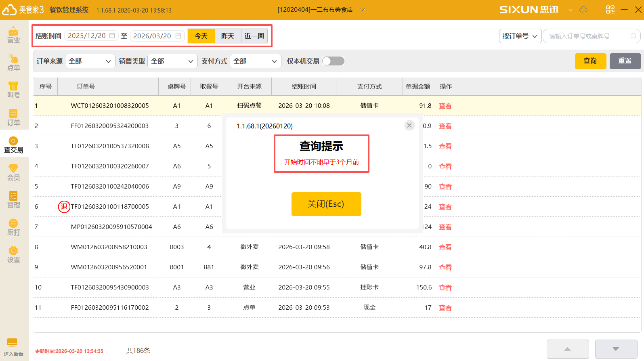
Task: Click the QR code icon in title bar
Action: (610, 10)
